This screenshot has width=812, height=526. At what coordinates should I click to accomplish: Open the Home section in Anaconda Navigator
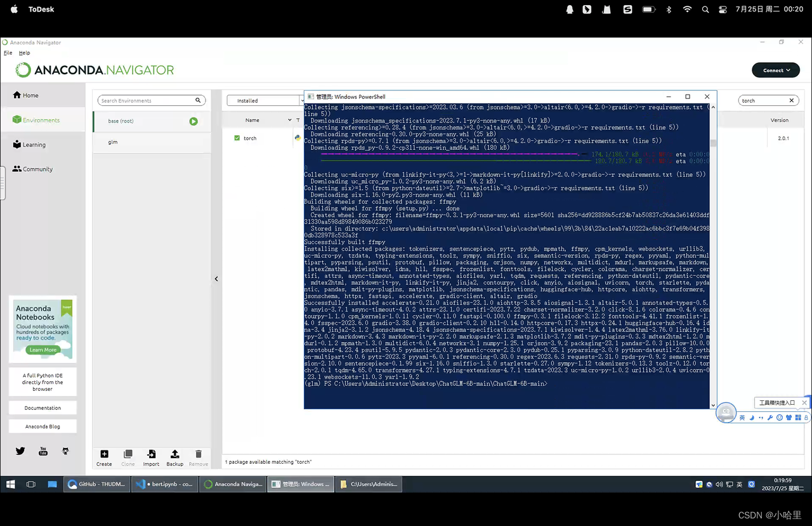43,95
